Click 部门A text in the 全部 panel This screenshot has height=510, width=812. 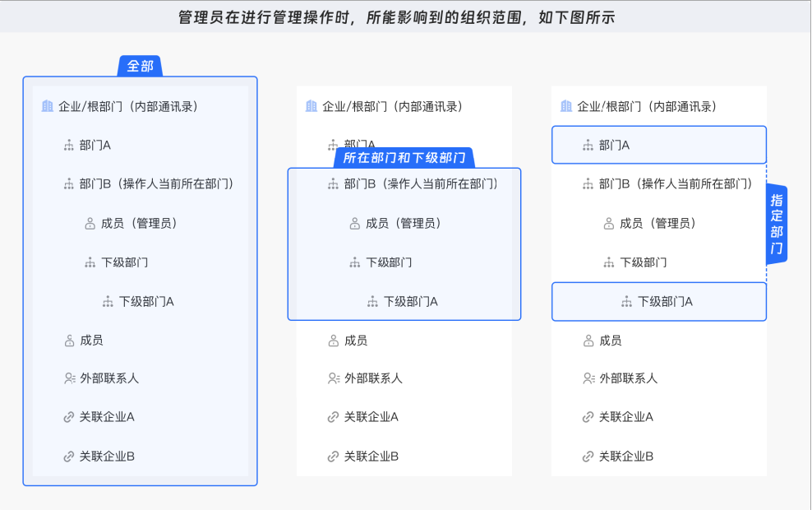coord(95,146)
